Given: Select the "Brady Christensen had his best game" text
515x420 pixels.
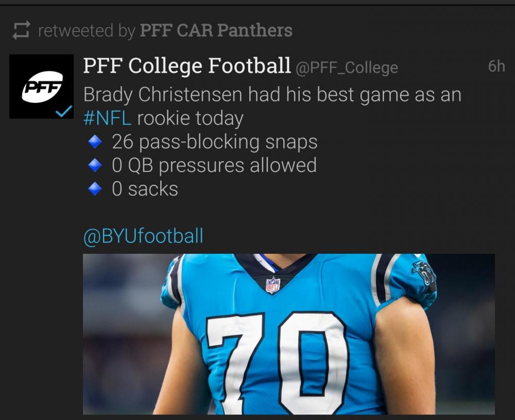Looking at the screenshot, I should 272,95.
